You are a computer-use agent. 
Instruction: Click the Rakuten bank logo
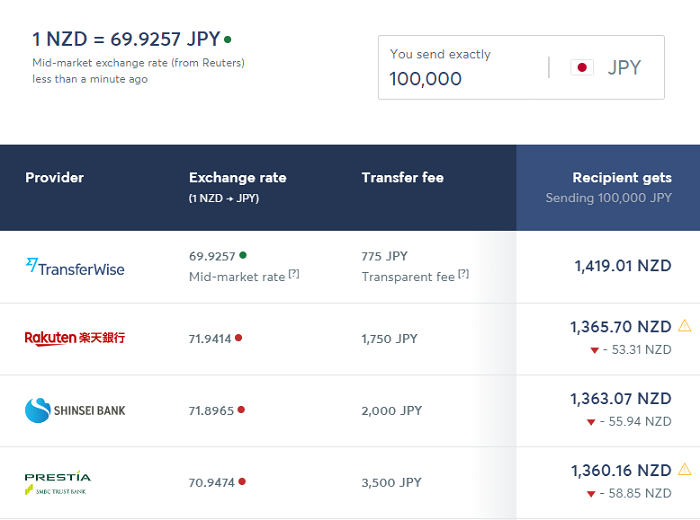(75, 338)
